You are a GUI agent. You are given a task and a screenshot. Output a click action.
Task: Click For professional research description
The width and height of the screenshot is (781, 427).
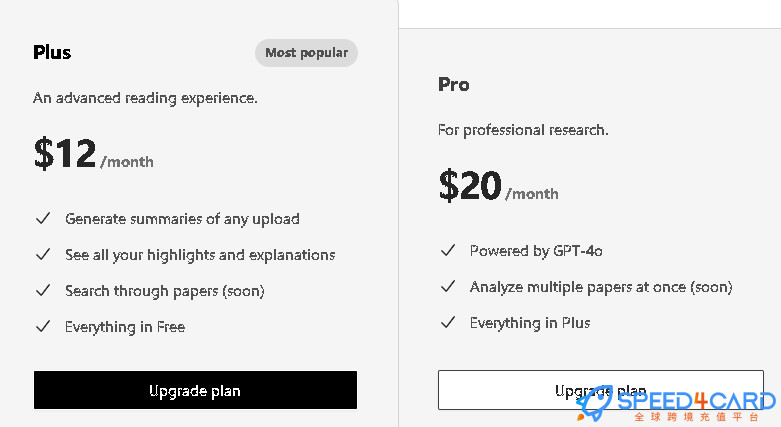tap(523, 130)
